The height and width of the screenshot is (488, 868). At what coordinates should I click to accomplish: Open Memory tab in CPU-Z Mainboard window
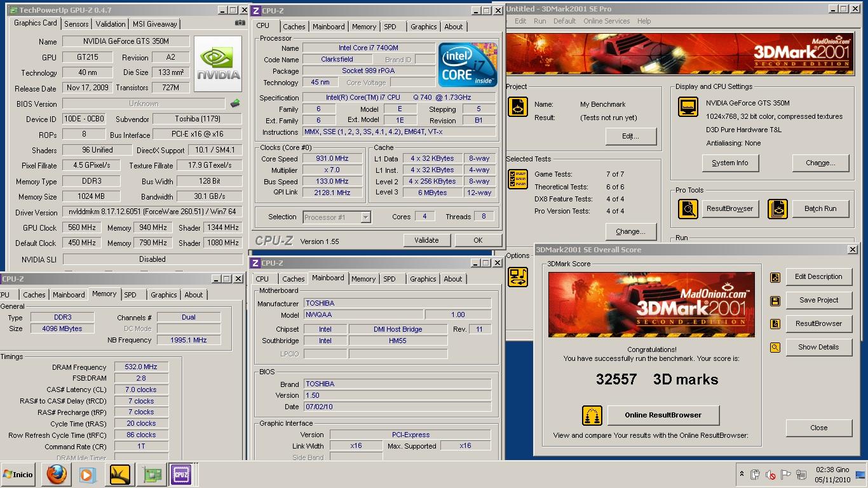point(363,279)
